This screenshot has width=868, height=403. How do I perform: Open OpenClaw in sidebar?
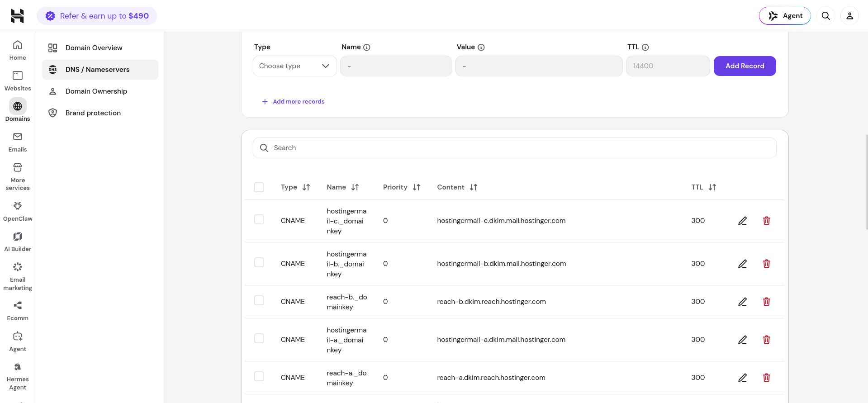18,211
